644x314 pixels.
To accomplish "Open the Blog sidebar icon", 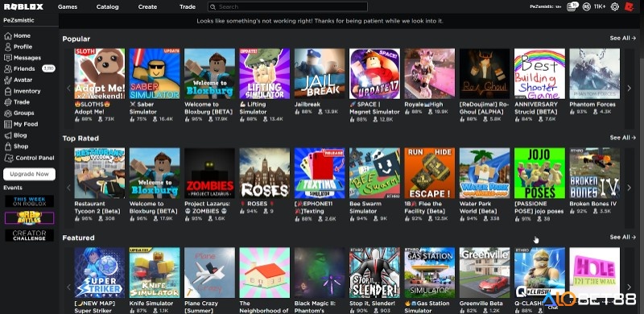I will pos(8,135).
